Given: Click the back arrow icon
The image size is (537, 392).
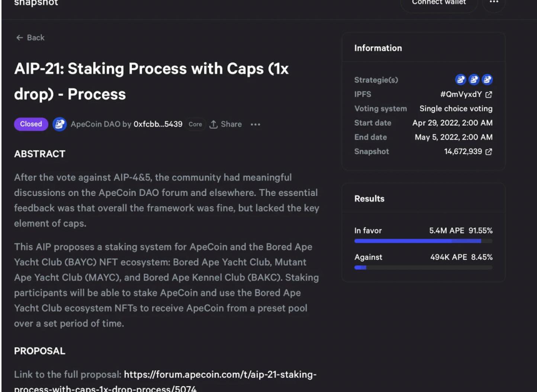Looking at the screenshot, I should 19,38.
